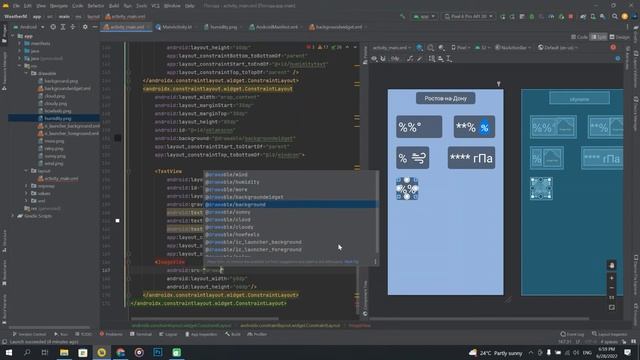Click the 0dp default margins button

pyautogui.click(x=395, y=59)
